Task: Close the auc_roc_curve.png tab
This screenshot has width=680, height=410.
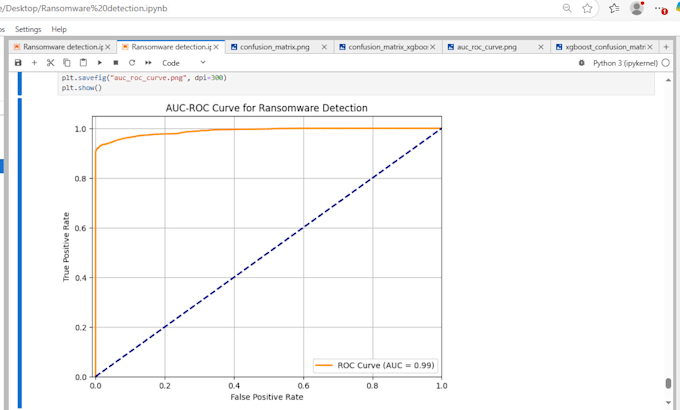Action: (541, 47)
